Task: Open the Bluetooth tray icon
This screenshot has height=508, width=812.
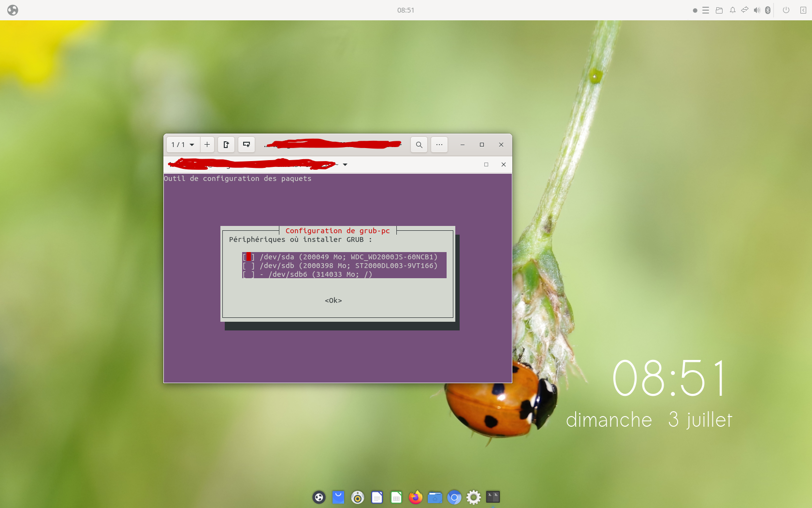Action: coord(768,10)
